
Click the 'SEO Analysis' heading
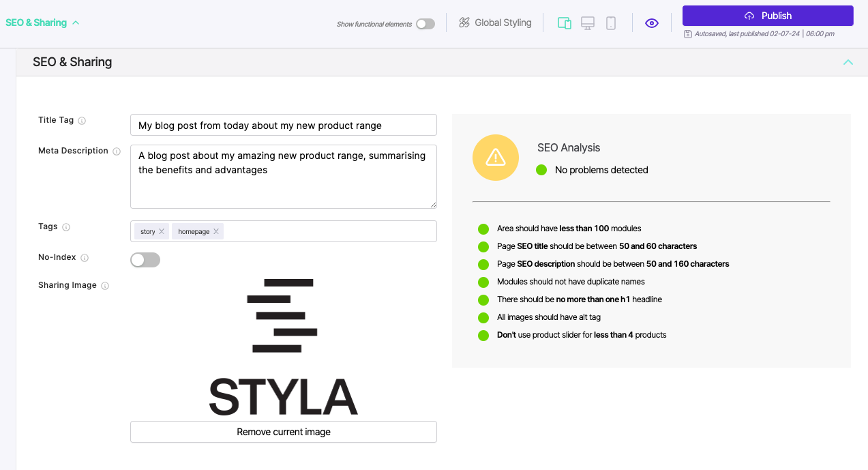point(569,148)
